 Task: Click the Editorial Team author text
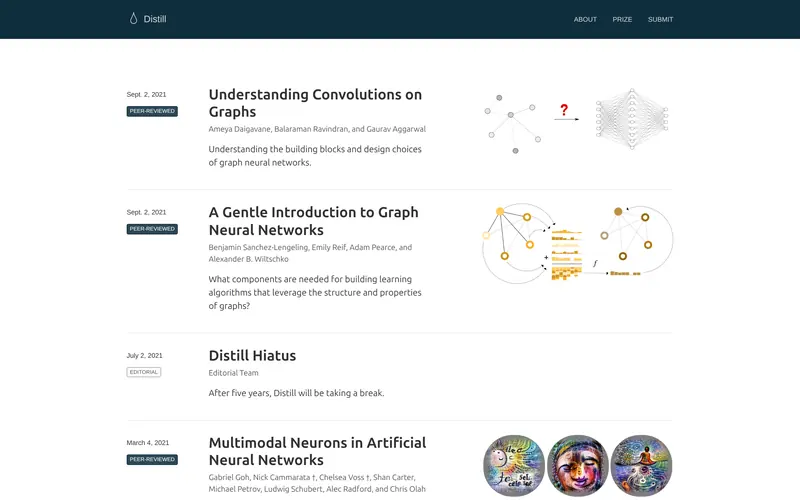pos(233,373)
